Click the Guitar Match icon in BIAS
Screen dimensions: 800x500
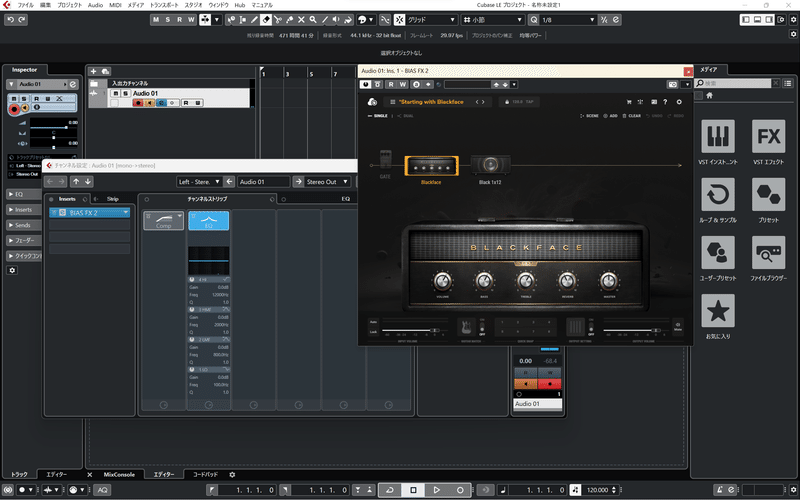(466, 327)
